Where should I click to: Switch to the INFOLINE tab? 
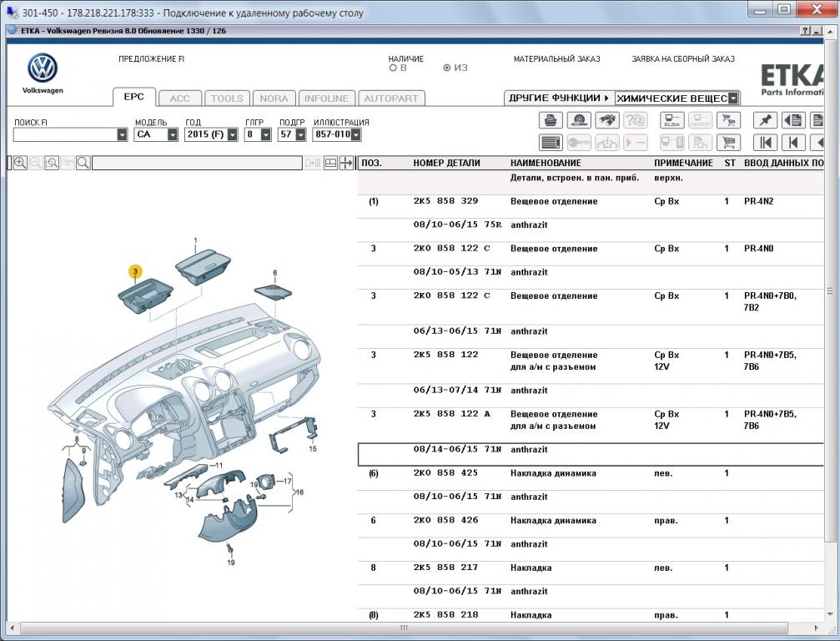(x=326, y=98)
